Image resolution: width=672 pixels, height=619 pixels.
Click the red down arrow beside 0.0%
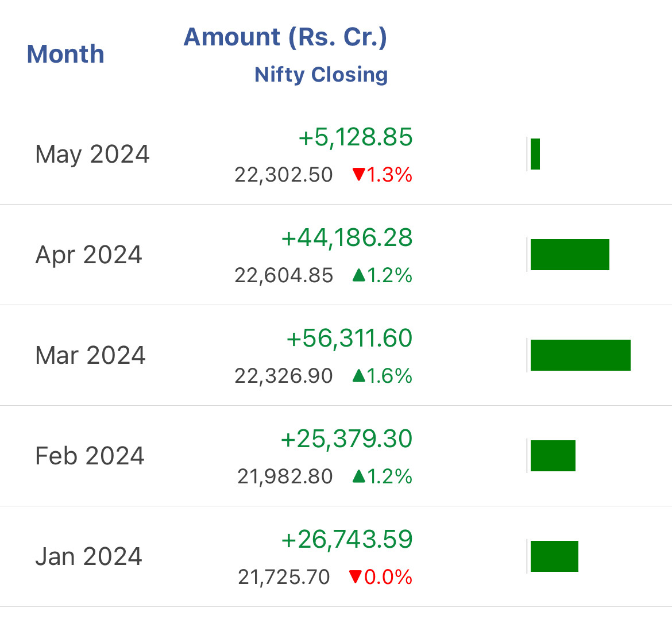point(356,576)
